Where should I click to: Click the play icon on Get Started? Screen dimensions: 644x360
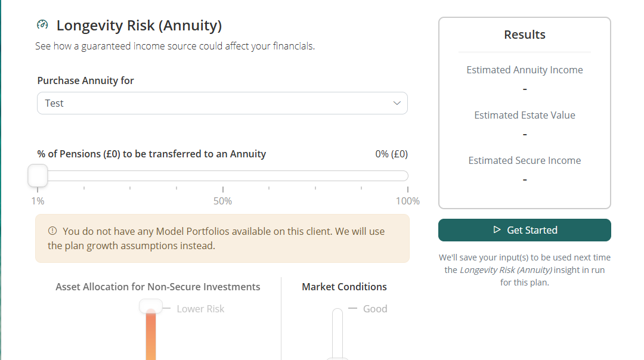497,230
